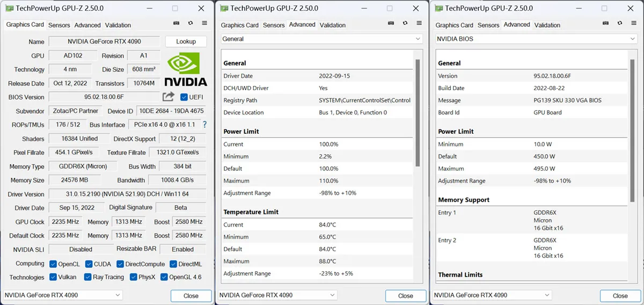The image size is (644, 305).
Task: Open hamburger menu in the Graphics Card window
Action: click(x=204, y=24)
